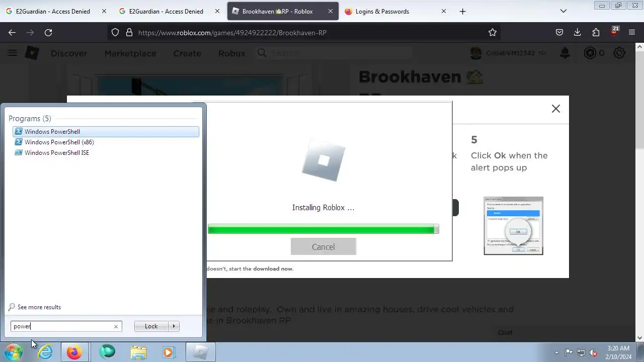This screenshot has height=362, width=644.
Task: Click the muted volume tray icon
Action: (x=593, y=352)
